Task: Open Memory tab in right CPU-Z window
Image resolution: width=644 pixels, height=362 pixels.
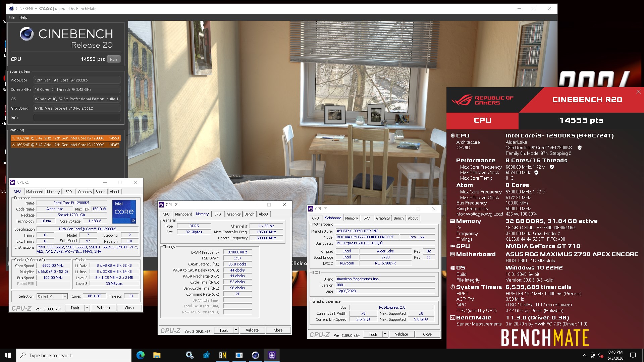Action: point(352,218)
